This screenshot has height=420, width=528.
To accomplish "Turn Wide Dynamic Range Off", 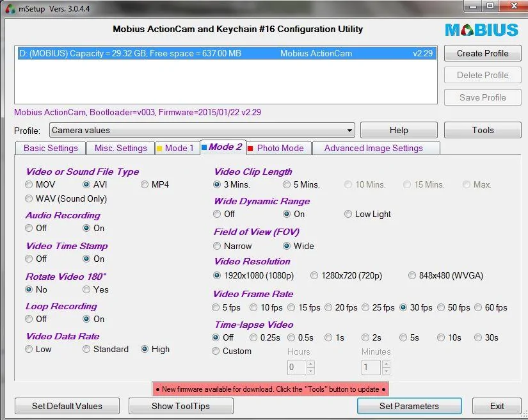I will (x=224, y=214).
